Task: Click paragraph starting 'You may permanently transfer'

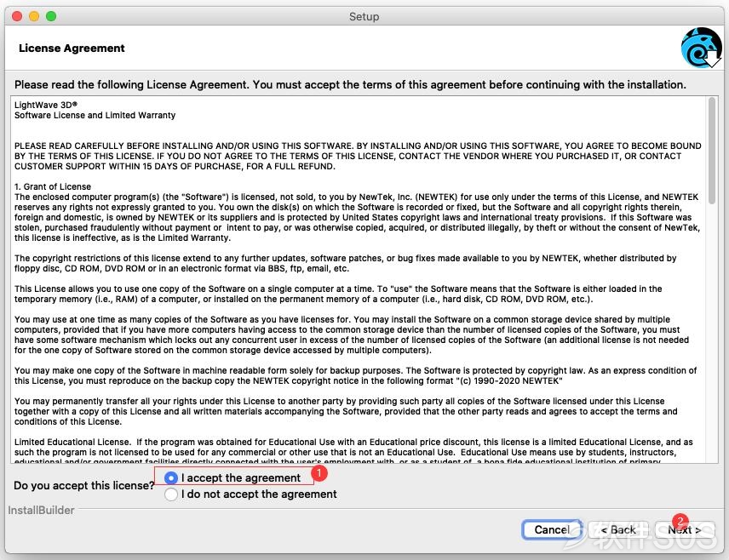Action: pos(346,411)
